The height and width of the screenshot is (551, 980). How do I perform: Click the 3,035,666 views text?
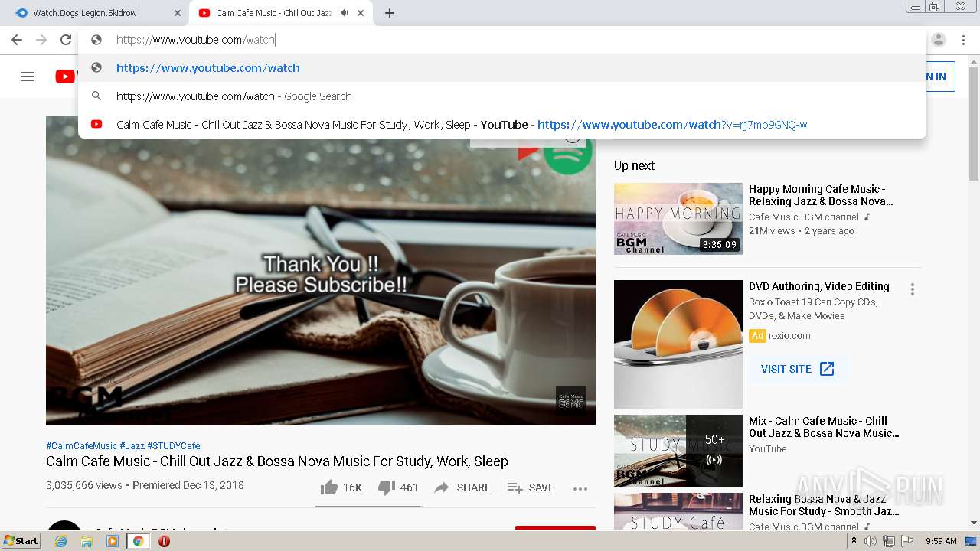[x=84, y=486]
